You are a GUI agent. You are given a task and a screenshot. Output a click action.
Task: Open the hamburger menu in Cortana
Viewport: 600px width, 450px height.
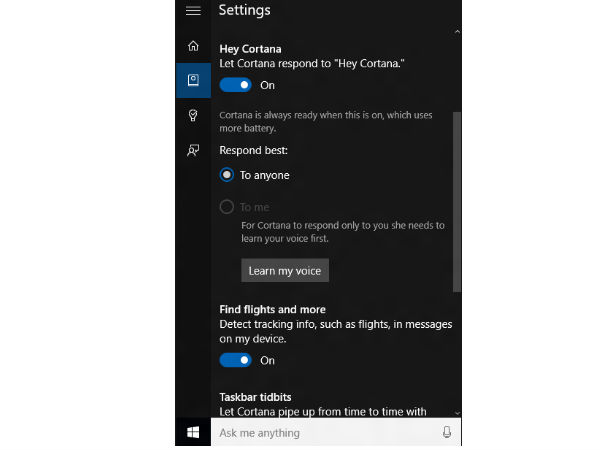[193, 11]
